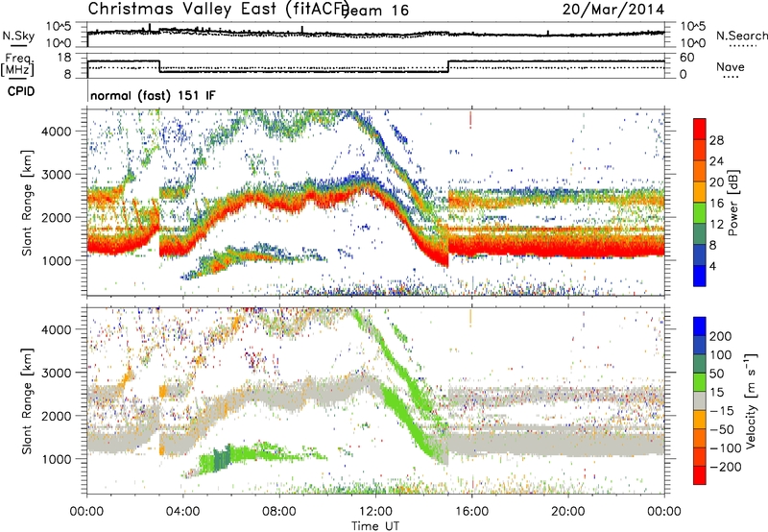Viewport: 768px width, 532px height.
Task: Click the '16:00' time tick label
Action: coord(471,512)
